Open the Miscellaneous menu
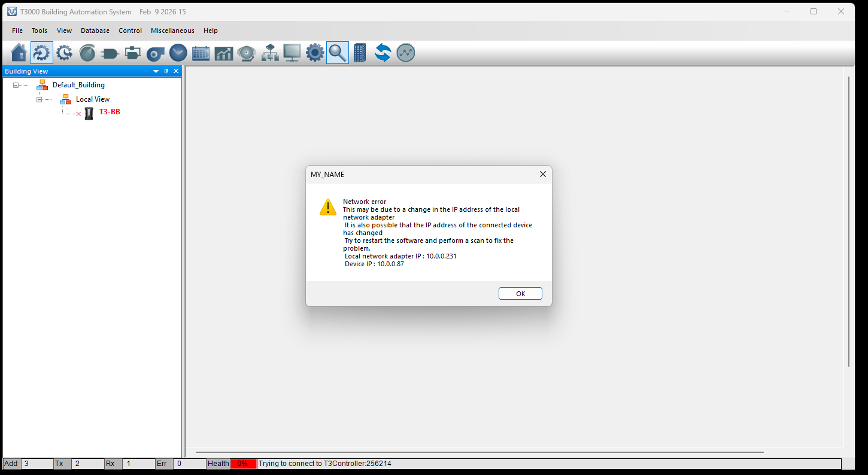Screen dimensions: 868x475 pos(172,31)
